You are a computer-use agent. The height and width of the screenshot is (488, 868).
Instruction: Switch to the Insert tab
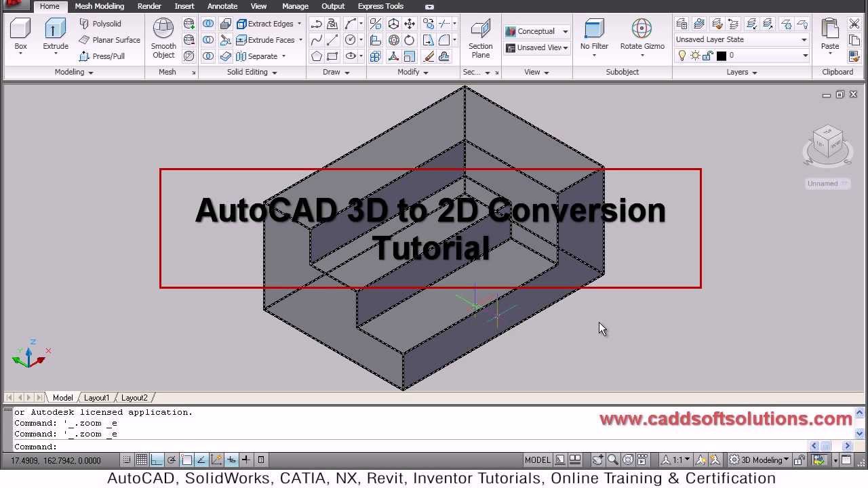pyautogui.click(x=184, y=6)
